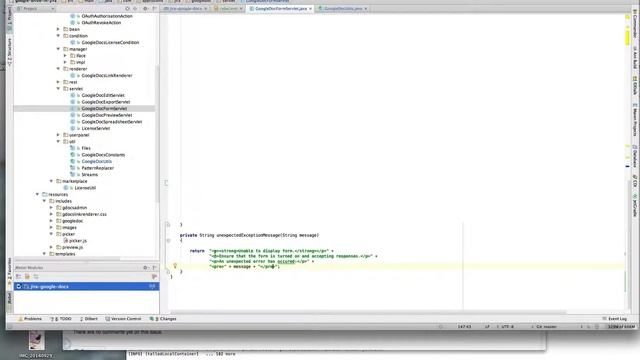The width and height of the screenshot is (640, 360).
Task: Switch to GoogleDocUtils.java editor tab
Action: [x=343, y=9]
